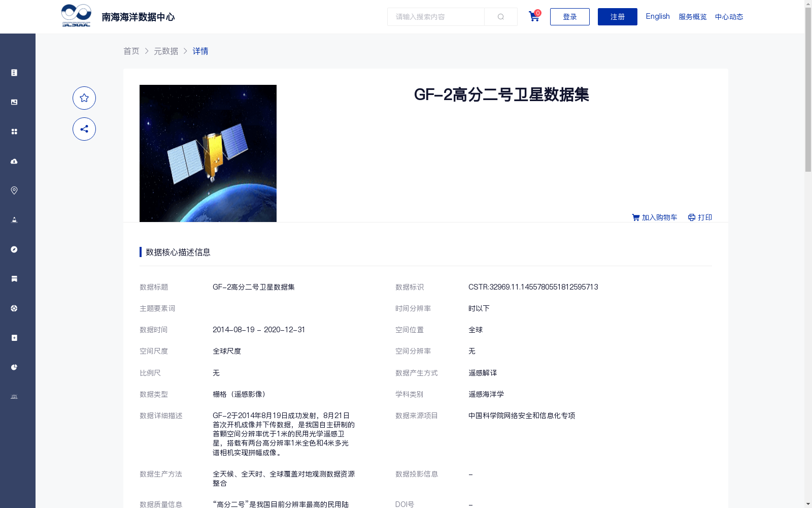Click the 遥感解译 data generation value
Viewport: 812px width, 508px height.
click(483, 373)
